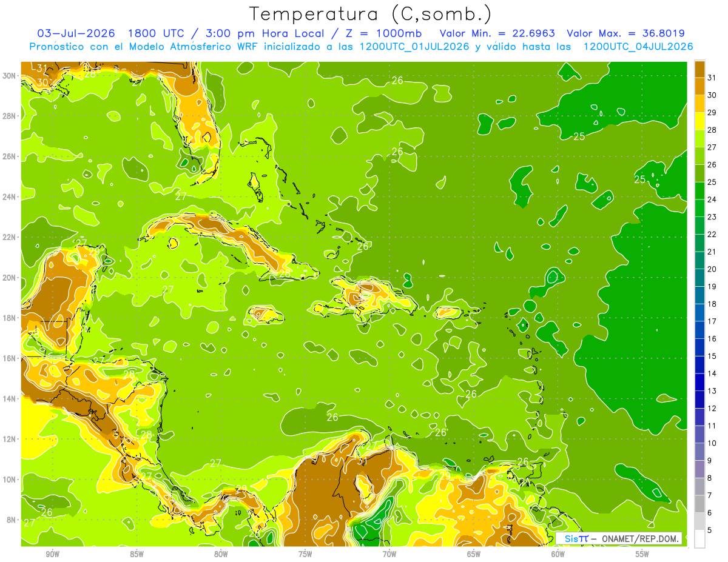Click the legend scale label '17'
This screenshot has width=728, height=562.
[712, 321]
